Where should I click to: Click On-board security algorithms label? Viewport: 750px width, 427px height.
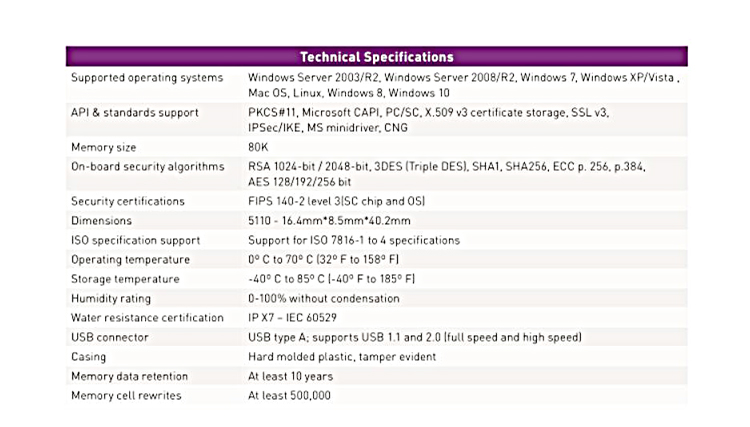click(147, 166)
